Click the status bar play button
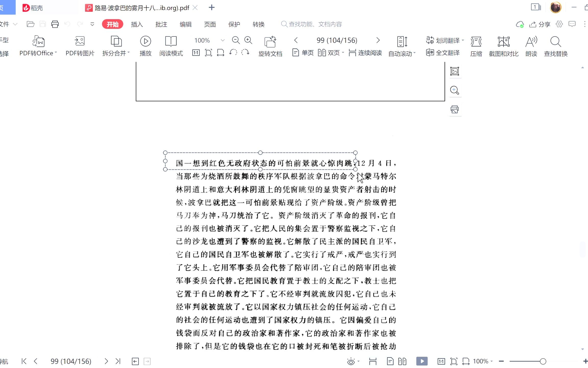This screenshot has width=588, height=368. (x=422, y=361)
